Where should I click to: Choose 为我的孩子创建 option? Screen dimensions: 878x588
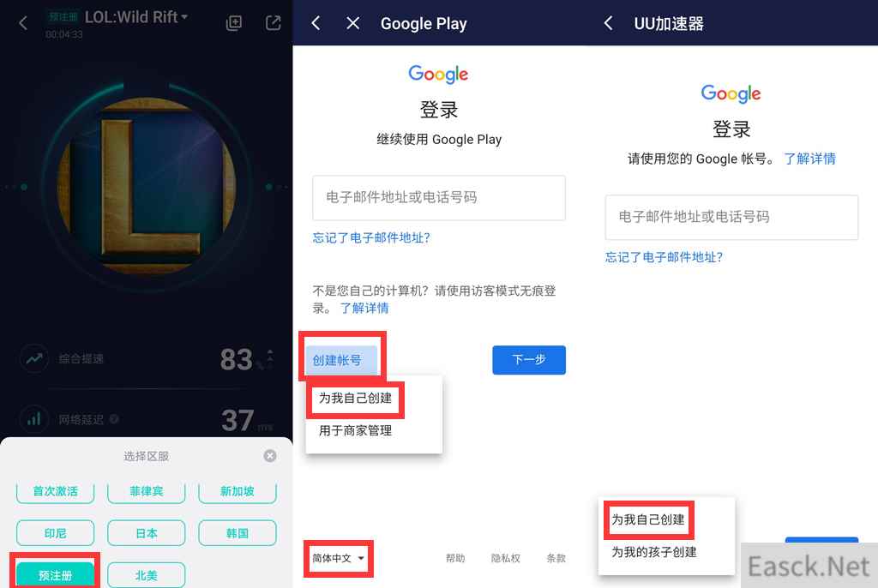click(654, 552)
